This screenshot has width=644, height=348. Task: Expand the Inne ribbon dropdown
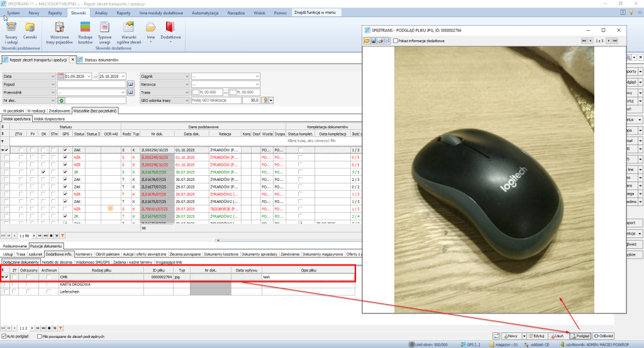click(x=151, y=31)
